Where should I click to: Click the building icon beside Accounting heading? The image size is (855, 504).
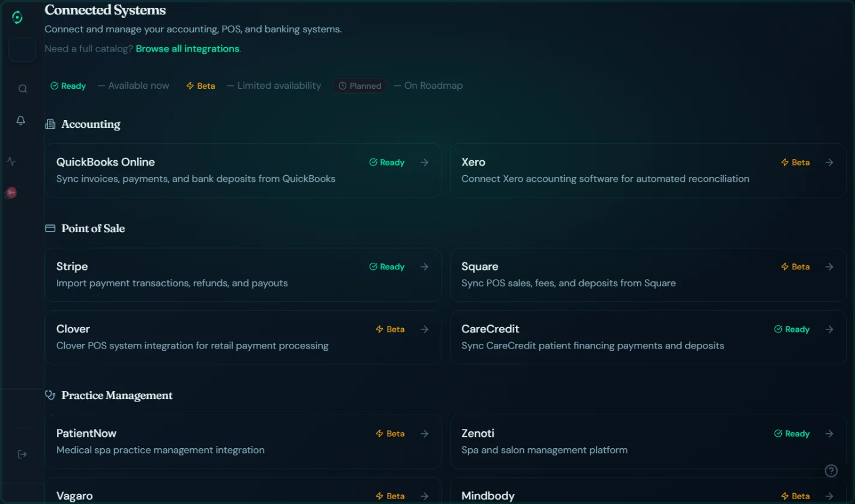coord(49,124)
